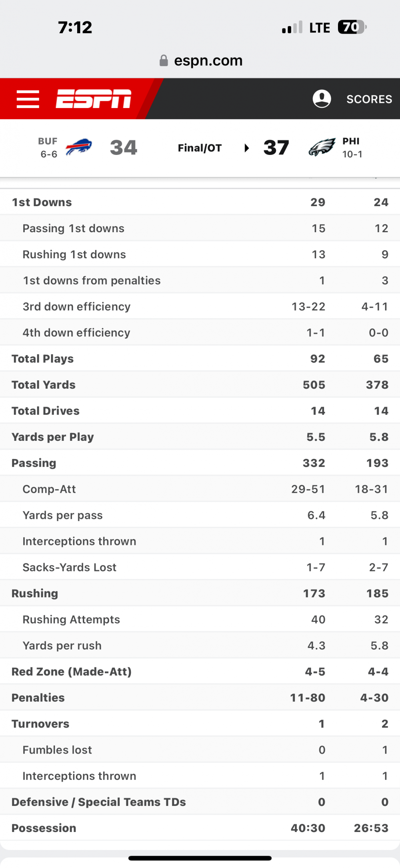Open the ESPN hamburger menu
Image resolution: width=400 pixels, height=868 pixels.
[28, 99]
